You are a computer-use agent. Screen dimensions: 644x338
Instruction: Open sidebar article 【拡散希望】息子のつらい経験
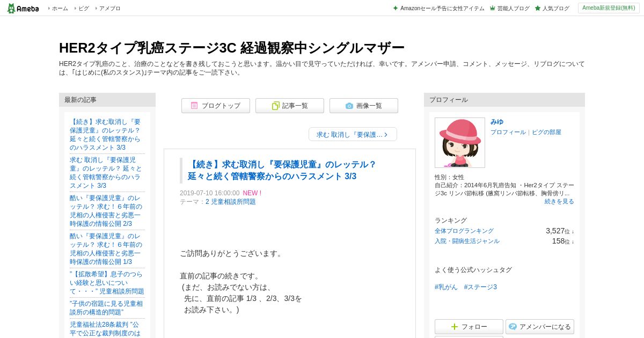pyautogui.click(x=107, y=283)
